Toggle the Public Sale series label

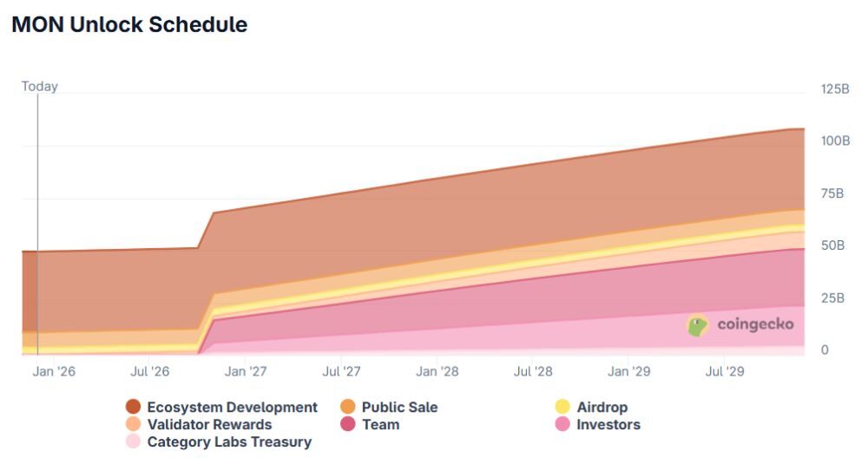399,408
